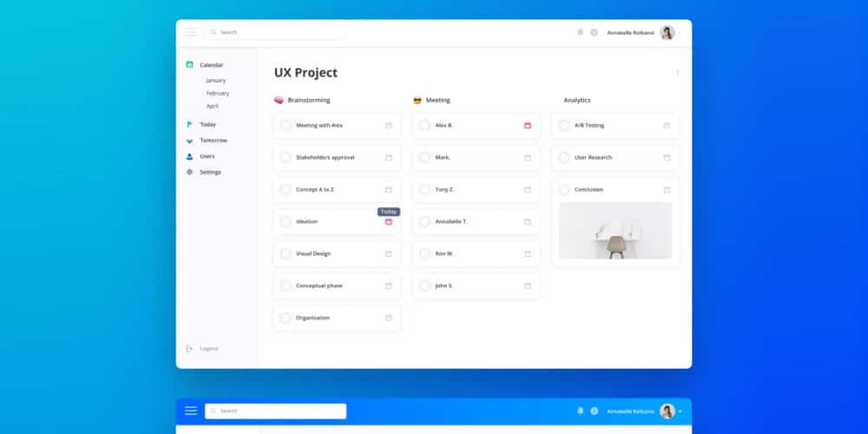The width and height of the screenshot is (868, 434).
Task: Tick the Concept A to Z circle
Action: click(x=286, y=190)
